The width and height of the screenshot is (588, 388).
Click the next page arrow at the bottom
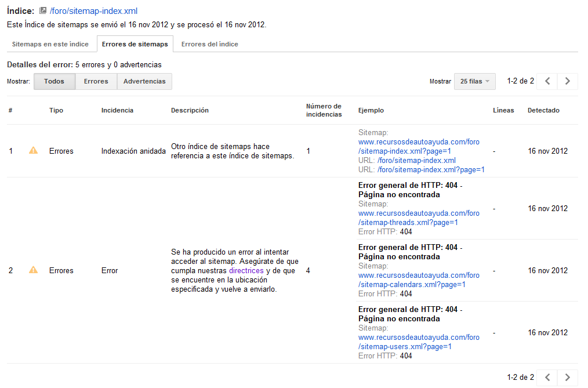pos(567,378)
